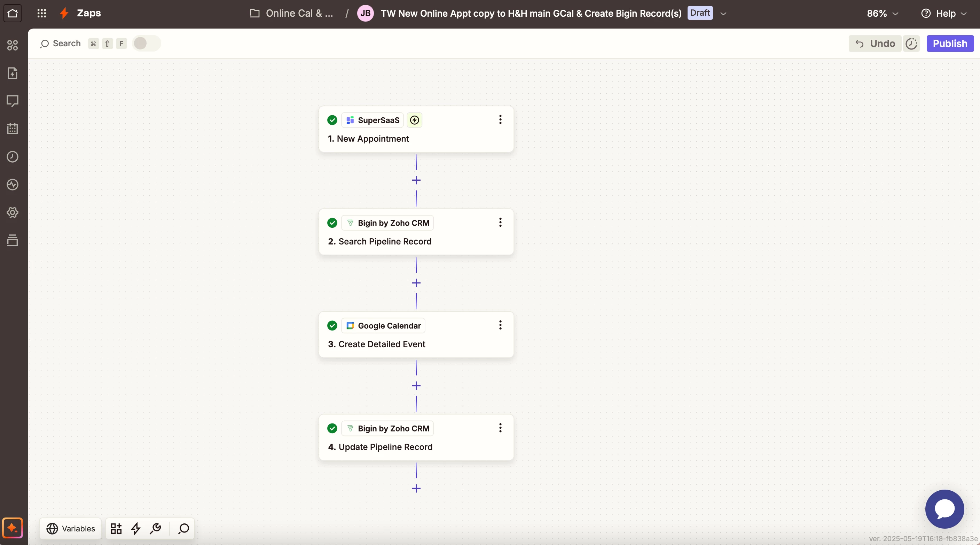The image size is (980, 545).
Task: Open the Variables panel
Action: [70, 528]
